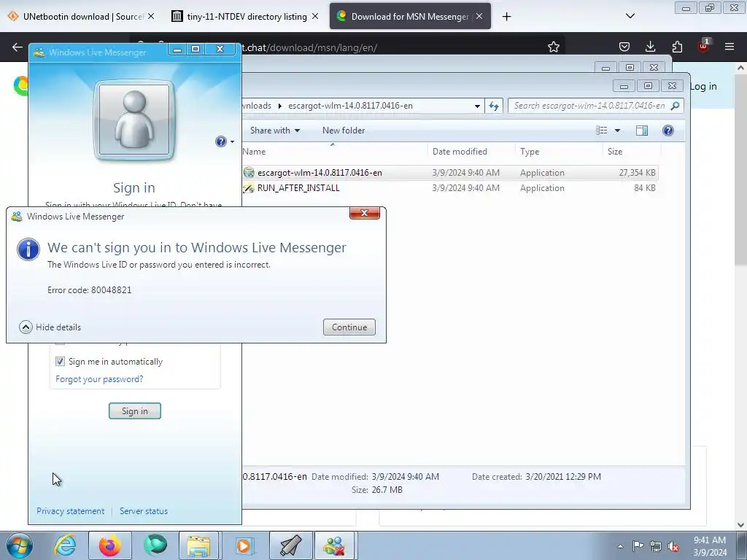747x560 pixels.
Task: Open the Action Center flag icon
Action: tap(638, 546)
